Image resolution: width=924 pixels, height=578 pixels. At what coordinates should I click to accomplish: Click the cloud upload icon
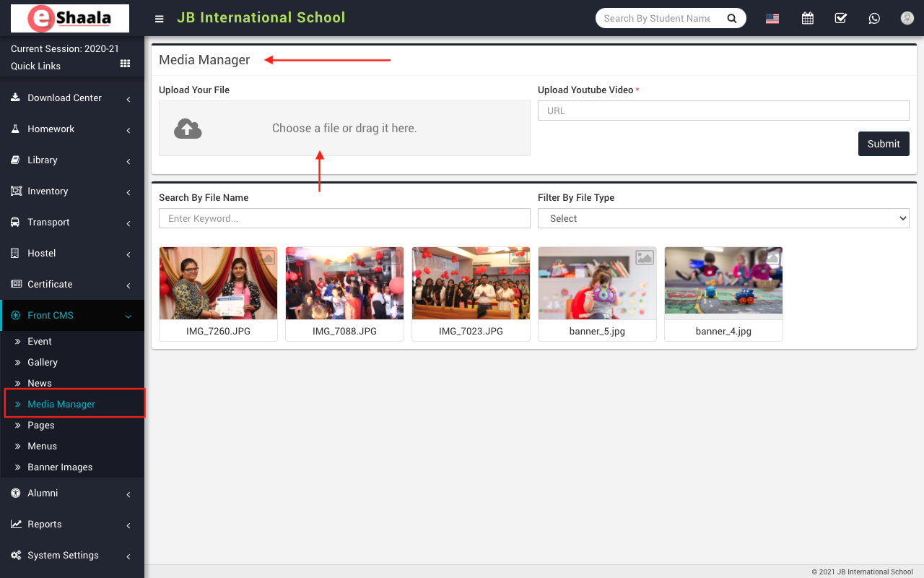click(x=188, y=129)
